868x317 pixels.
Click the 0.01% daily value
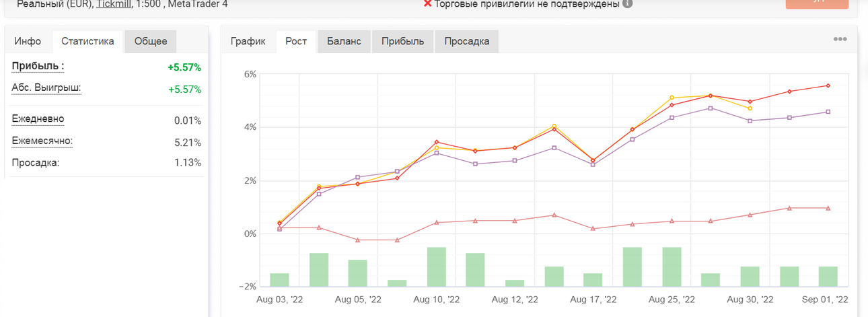188,120
